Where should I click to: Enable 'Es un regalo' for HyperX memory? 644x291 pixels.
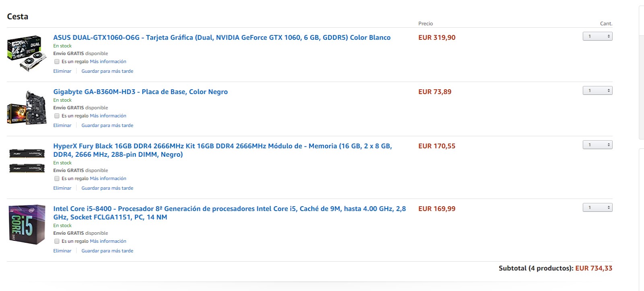pos(57,178)
